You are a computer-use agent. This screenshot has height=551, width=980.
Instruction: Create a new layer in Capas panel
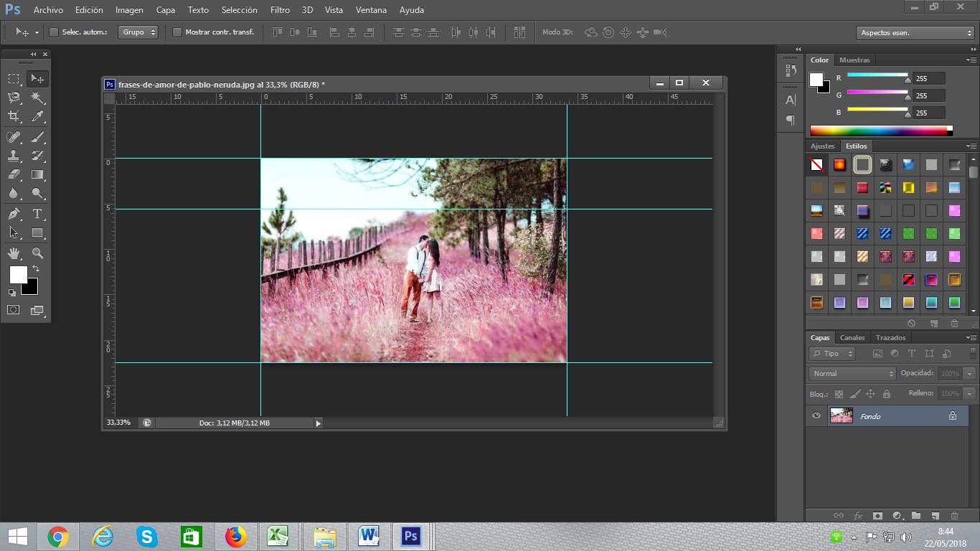click(x=935, y=515)
